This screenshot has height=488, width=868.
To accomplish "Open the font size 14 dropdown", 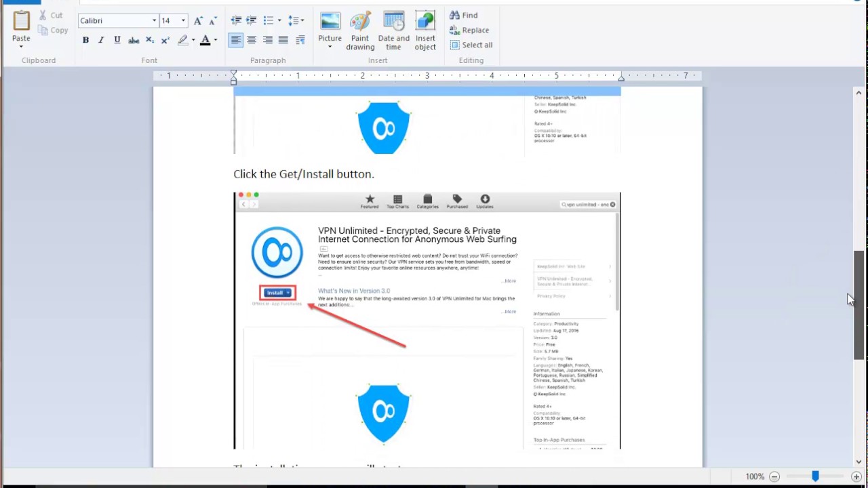I will pos(183,21).
